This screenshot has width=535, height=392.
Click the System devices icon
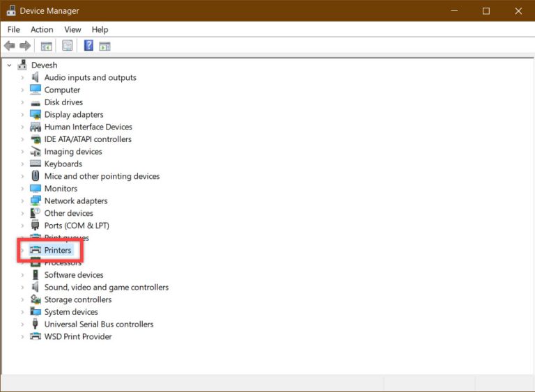click(x=35, y=311)
